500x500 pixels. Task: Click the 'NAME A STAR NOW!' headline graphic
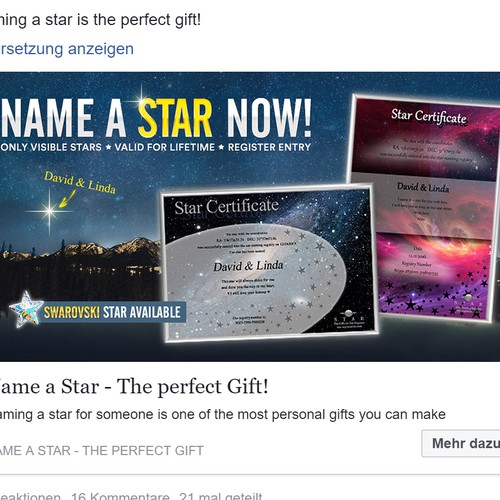coord(156,117)
